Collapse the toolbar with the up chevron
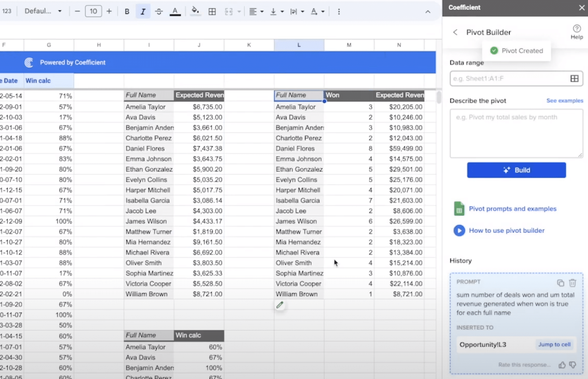Screen dimensions: 588x379 pyautogui.click(x=428, y=12)
